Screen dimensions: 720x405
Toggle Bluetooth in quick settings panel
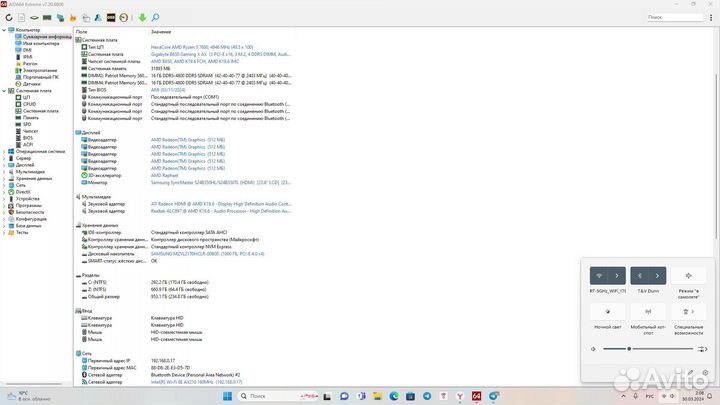[639, 276]
